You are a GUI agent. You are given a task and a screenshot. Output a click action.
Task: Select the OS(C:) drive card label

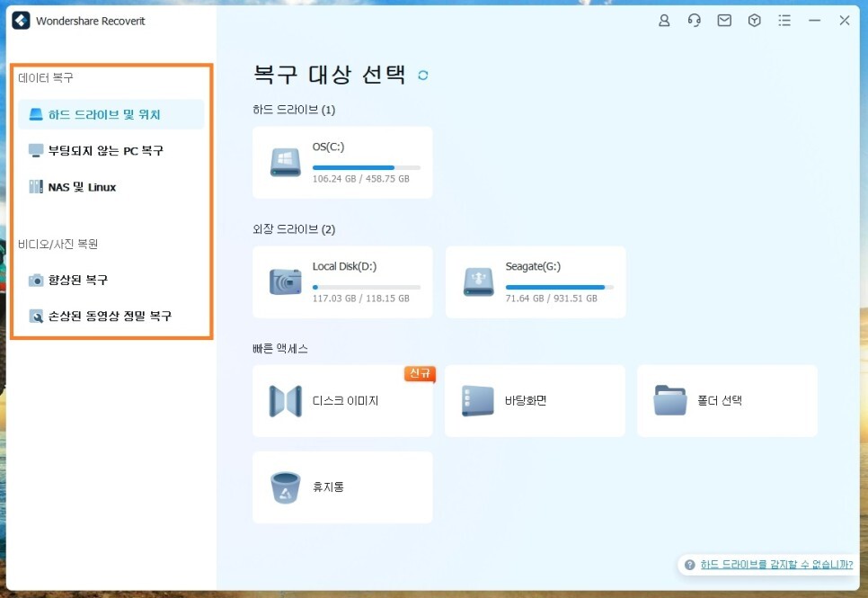pos(328,147)
